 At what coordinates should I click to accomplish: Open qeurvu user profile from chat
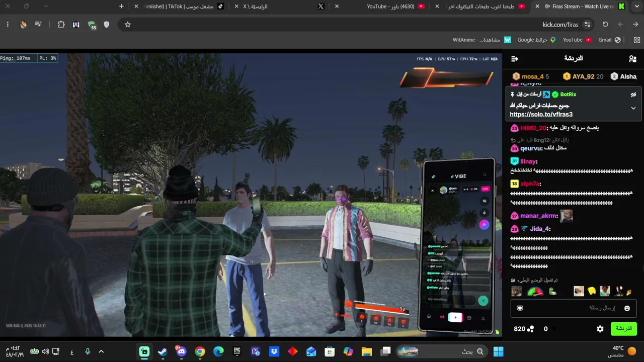tap(531, 148)
